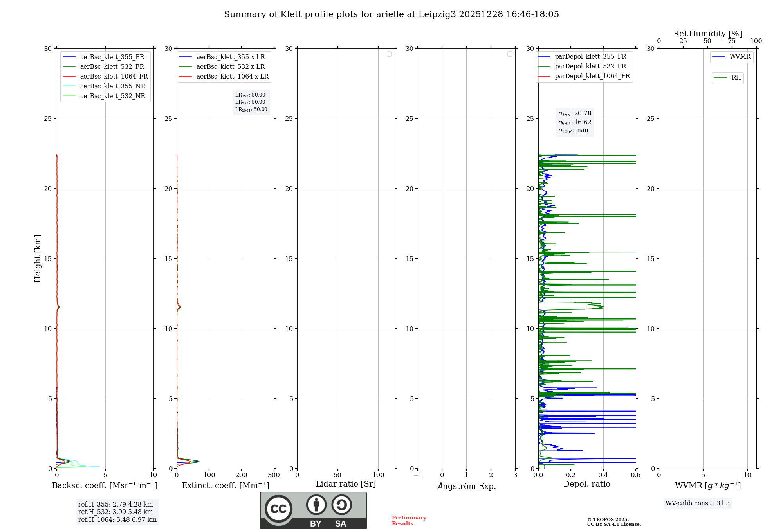The image size is (783, 532).
Task: Click the cyan aerBsc_klett_355_NR legend line
Action: click(x=69, y=86)
